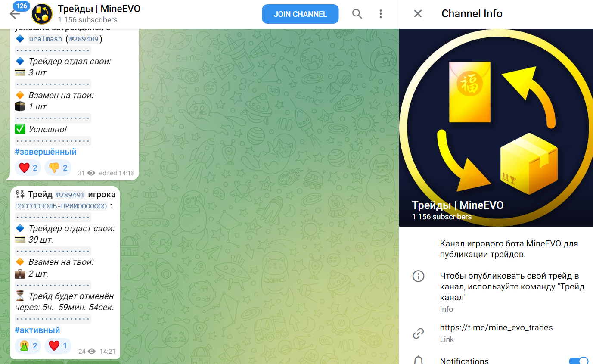Copy trade number №289489
593x364 pixels.
click(84, 39)
